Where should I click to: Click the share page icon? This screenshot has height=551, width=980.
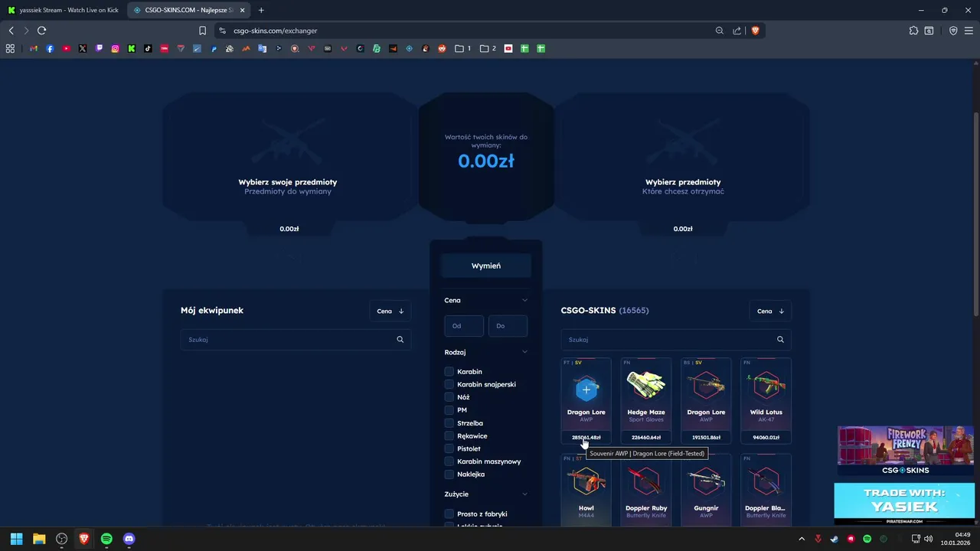(x=737, y=31)
